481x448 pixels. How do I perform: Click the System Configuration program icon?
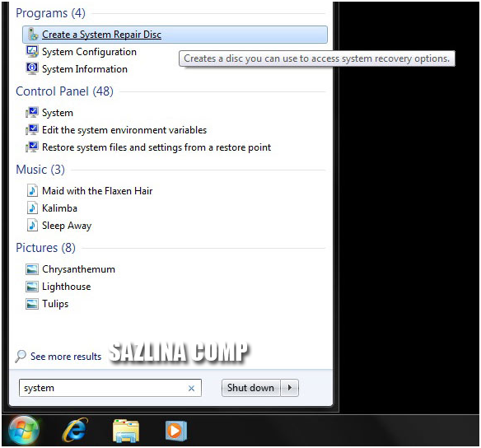[x=32, y=52]
